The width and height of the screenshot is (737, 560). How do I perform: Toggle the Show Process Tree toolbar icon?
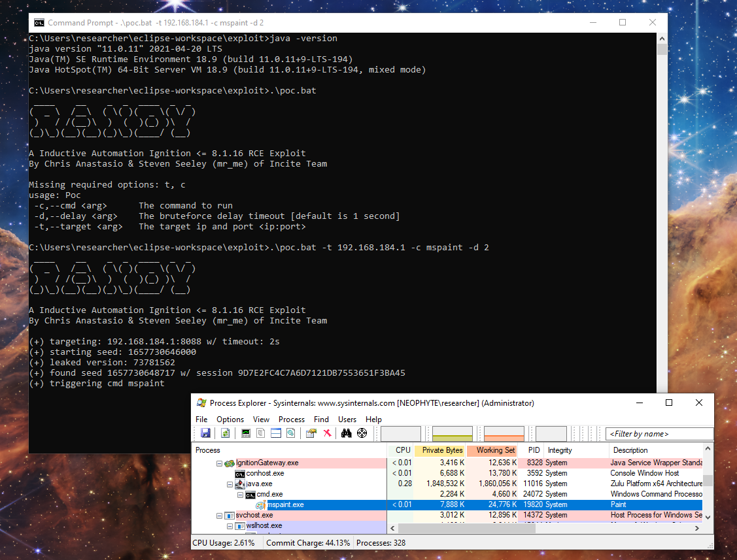click(x=261, y=433)
